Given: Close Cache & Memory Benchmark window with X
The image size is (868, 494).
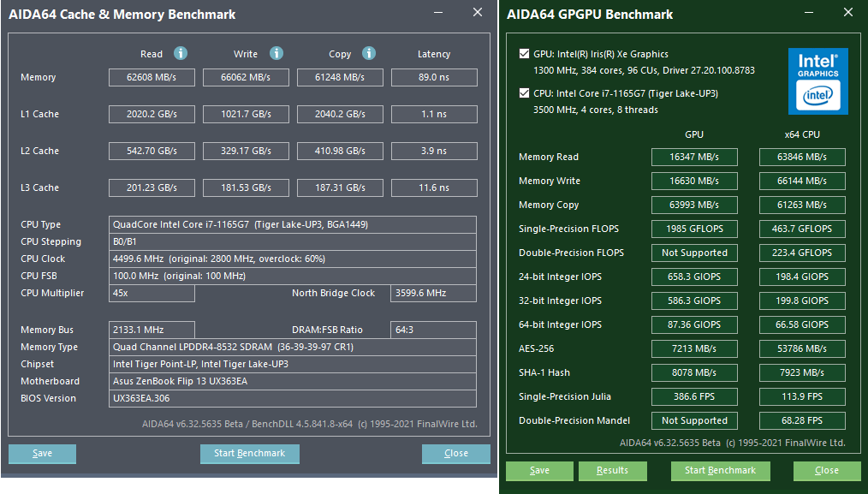Looking at the screenshot, I should coord(478,13).
